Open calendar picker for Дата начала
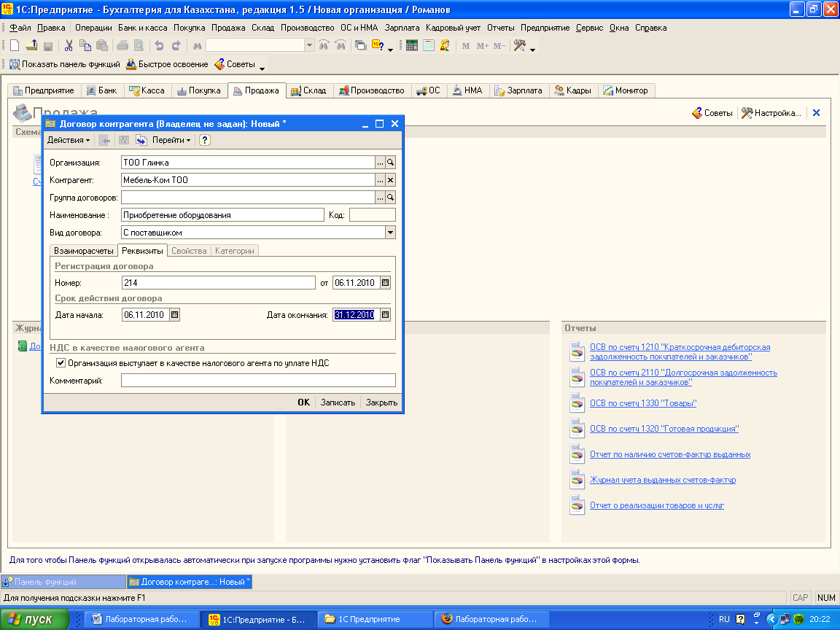The width and height of the screenshot is (840, 630). pos(175,315)
